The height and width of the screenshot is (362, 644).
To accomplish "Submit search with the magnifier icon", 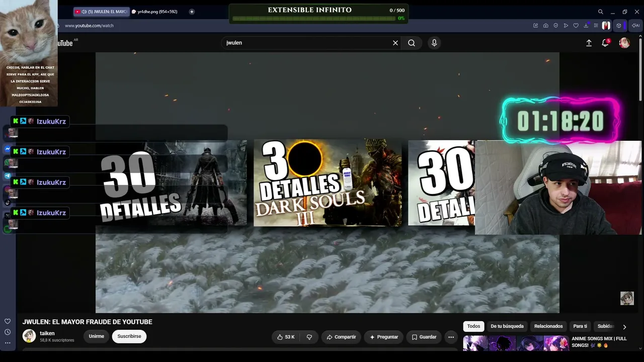I will point(412,43).
